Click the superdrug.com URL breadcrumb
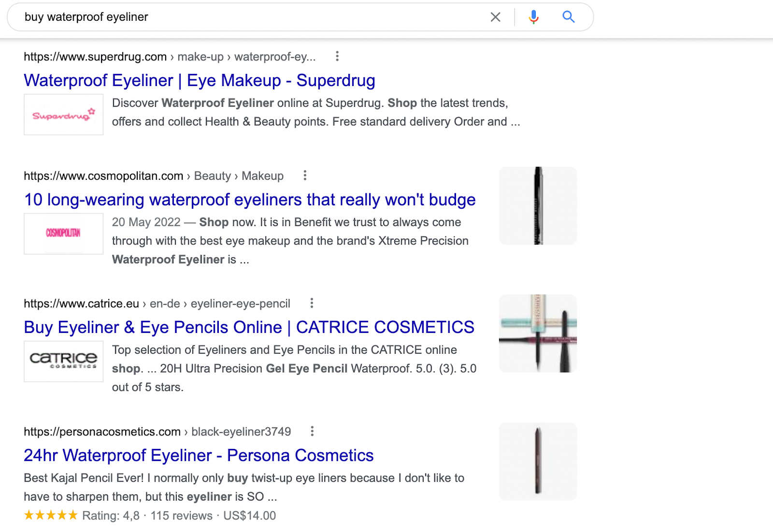Viewport: 773px width, 532px height. [x=170, y=57]
